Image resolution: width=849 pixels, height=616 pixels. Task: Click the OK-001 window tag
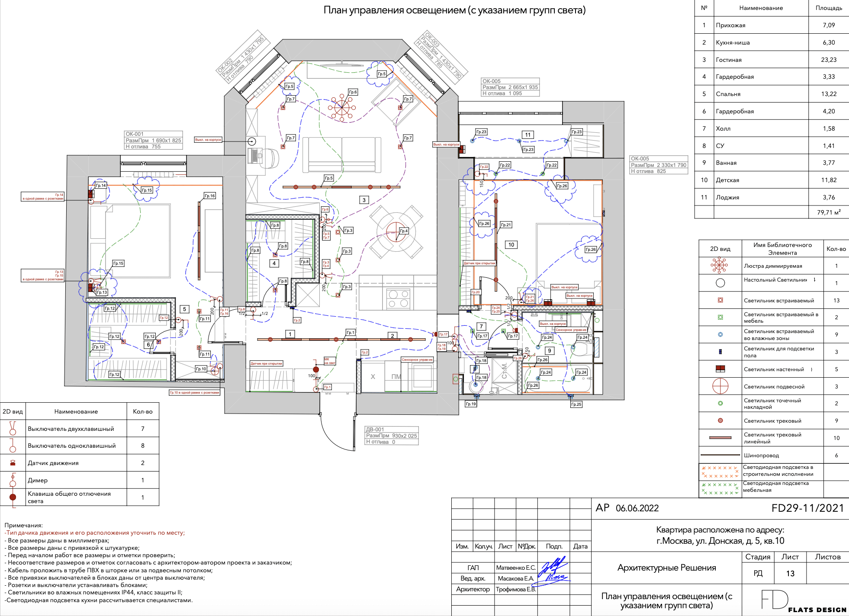154,140
